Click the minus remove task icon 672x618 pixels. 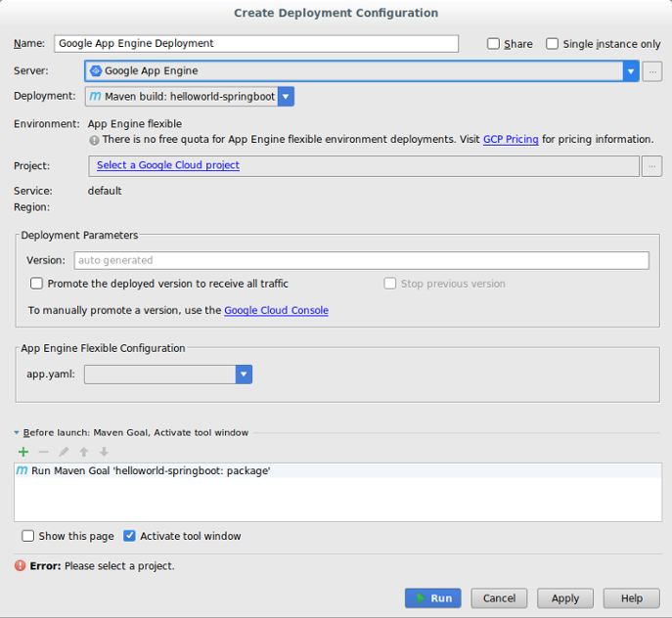pyautogui.click(x=43, y=452)
